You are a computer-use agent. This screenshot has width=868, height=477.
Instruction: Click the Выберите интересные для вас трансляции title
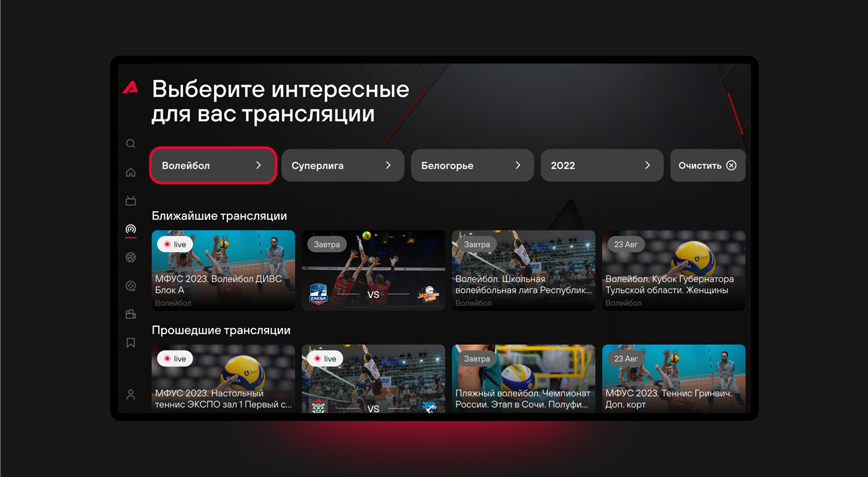click(280, 101)
